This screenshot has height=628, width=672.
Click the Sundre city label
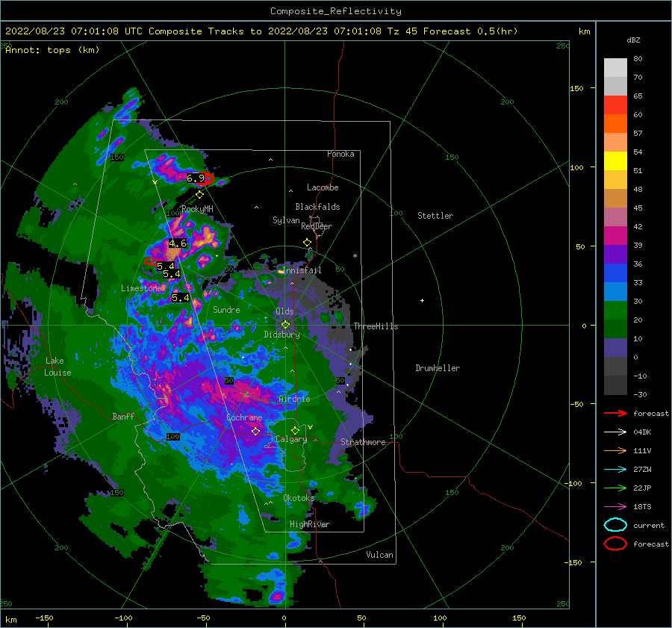(226, 309)
